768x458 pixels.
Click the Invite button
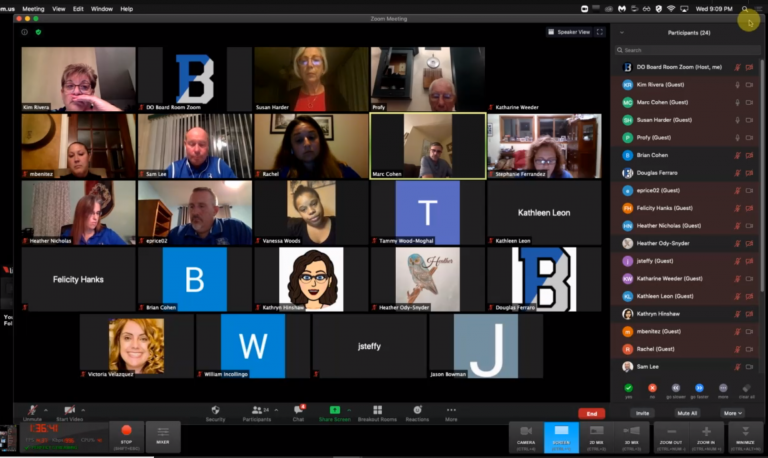click(643, 413)
